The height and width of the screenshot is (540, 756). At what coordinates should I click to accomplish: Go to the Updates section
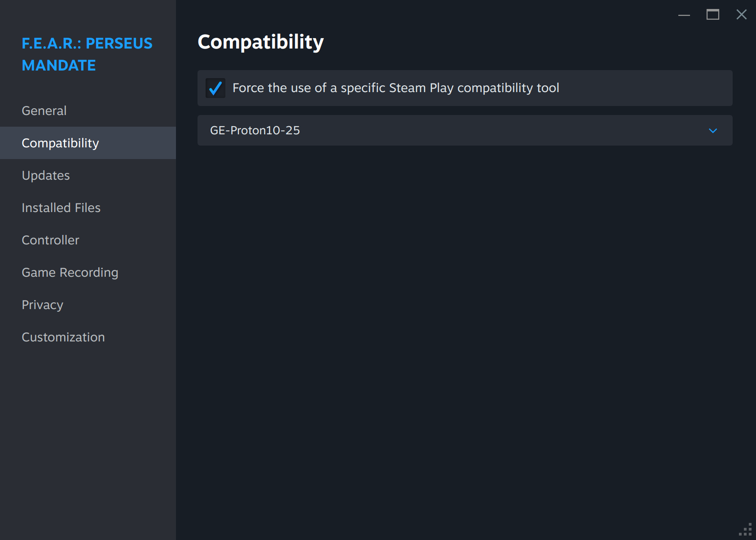(x=46, y=176)
